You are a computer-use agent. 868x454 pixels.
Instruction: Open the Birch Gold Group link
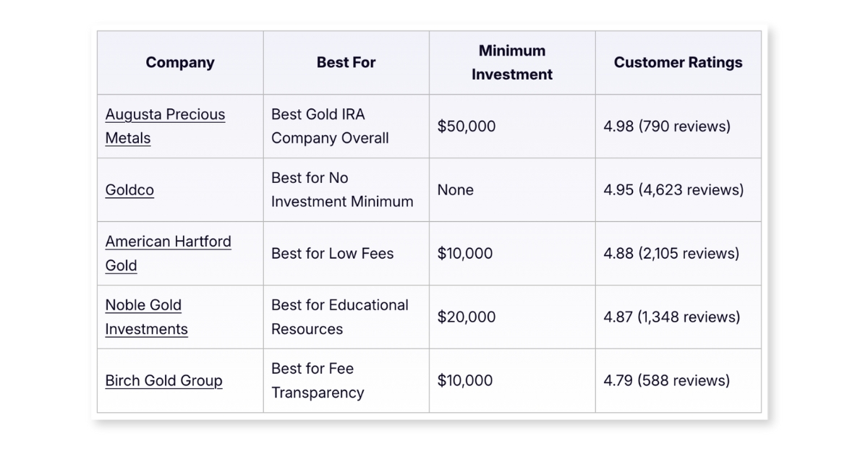tap(163, 381)
